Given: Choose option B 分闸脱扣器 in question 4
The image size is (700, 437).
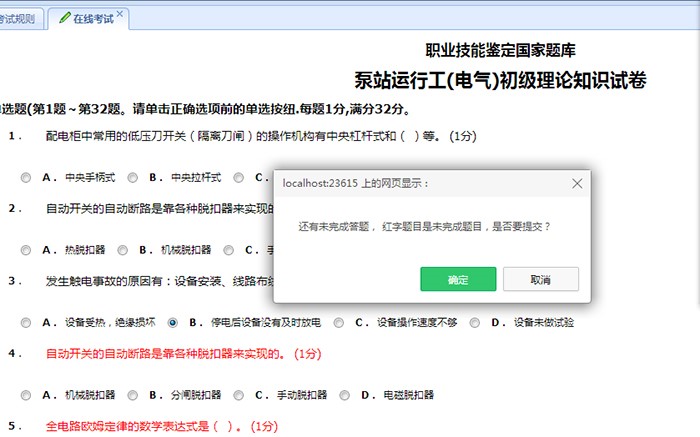Looking at the screenshot, I should click(133, 395).
